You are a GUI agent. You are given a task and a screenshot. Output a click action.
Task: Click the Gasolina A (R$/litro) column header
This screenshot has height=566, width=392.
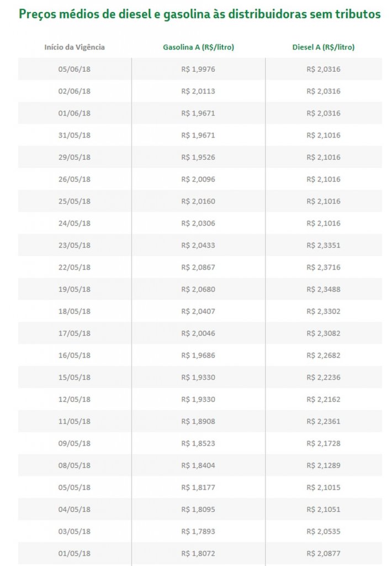tap(198, 48)
